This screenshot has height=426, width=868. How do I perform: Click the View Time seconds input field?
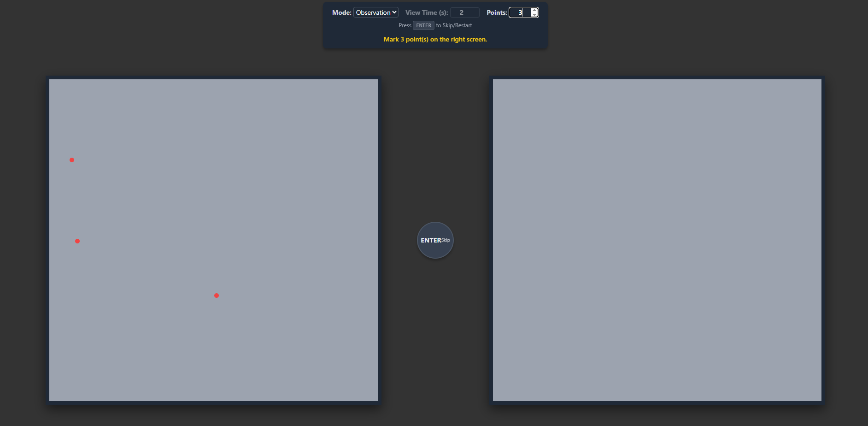tap(464, 12)
